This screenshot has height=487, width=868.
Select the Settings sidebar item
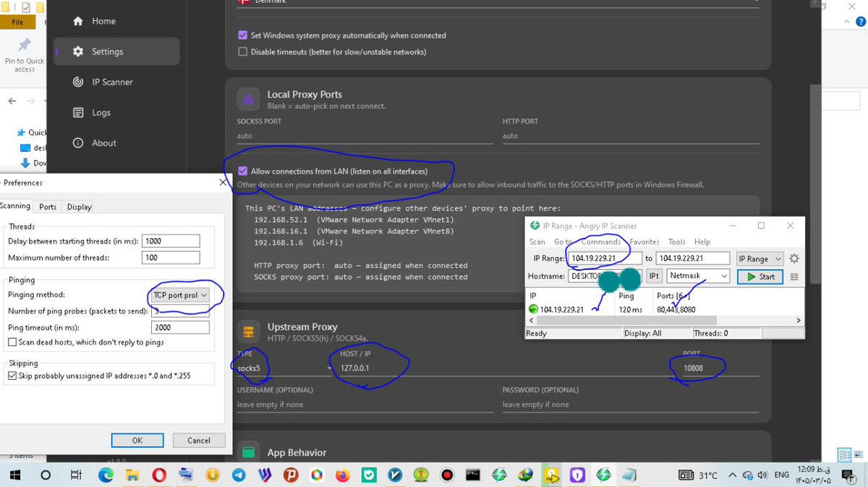[x=116, y=52]
